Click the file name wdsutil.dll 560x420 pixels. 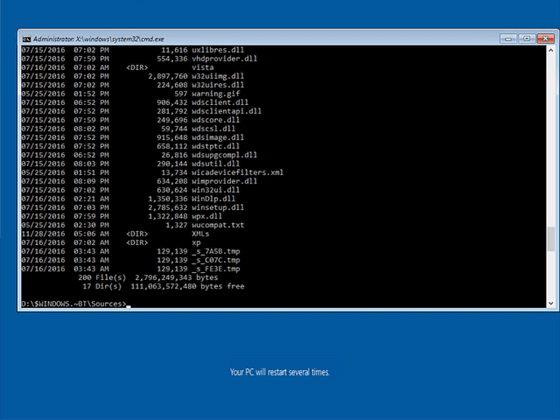(x=216, y=164)
